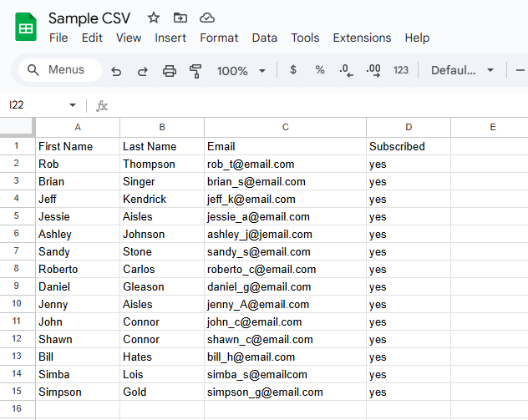Image resolution: width=528 pixels, height=420 pixels.
Task: Open the Extensions menu
Action: [x=362, y=38]
